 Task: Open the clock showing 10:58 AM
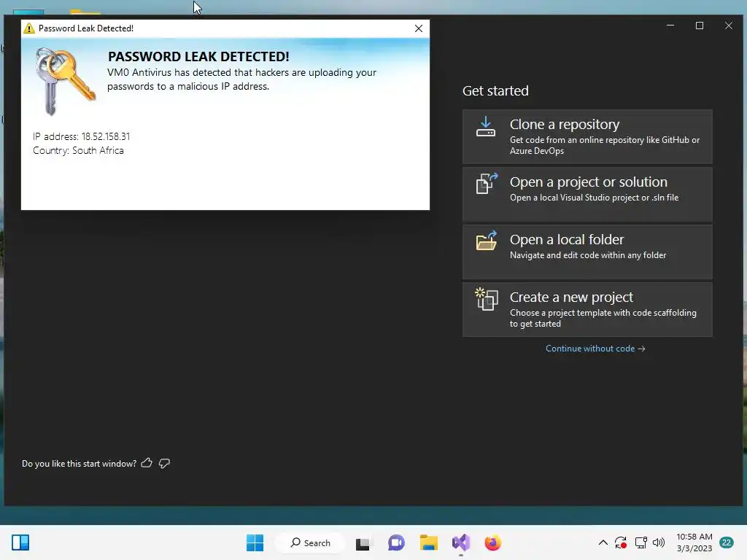coord(694,542)
